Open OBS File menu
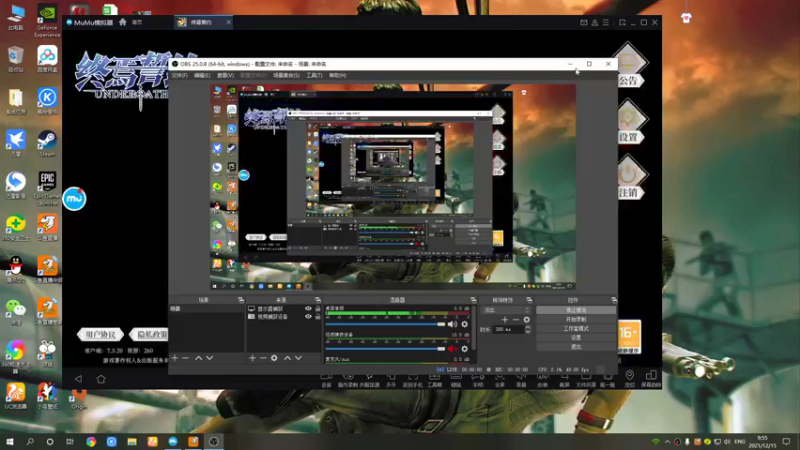800x450 pixels. [180, 76]
